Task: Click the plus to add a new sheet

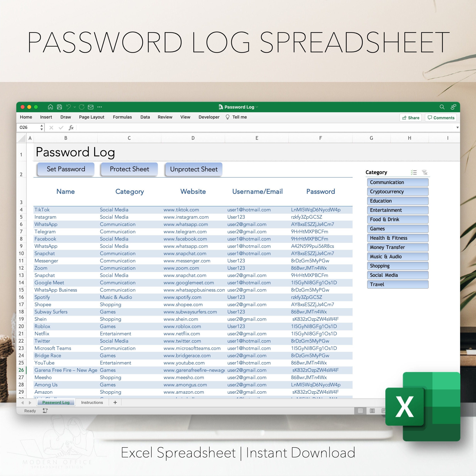Action: [115, 402]
